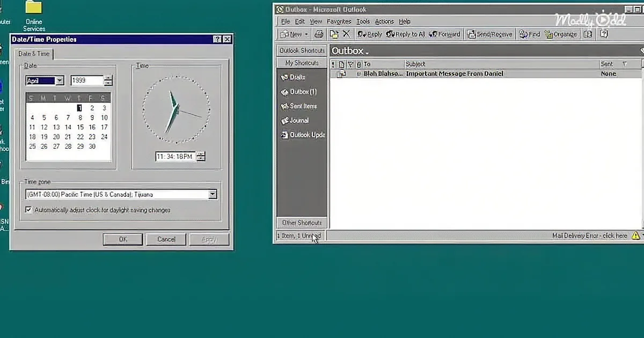644x338 pixels.
Task: Open the Help menu in Outlook
Action: coord(405,21)
